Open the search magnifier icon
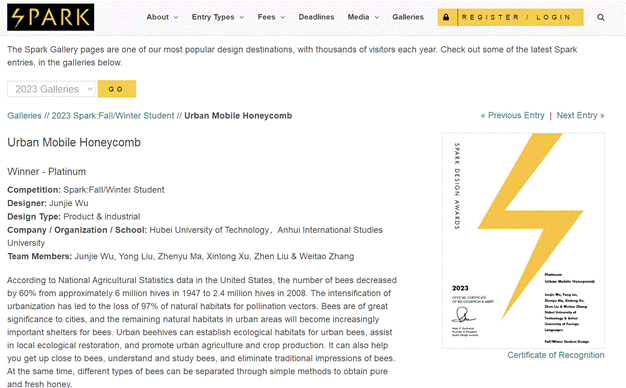This screenshot has height=388, width=626. pos(600,17)
